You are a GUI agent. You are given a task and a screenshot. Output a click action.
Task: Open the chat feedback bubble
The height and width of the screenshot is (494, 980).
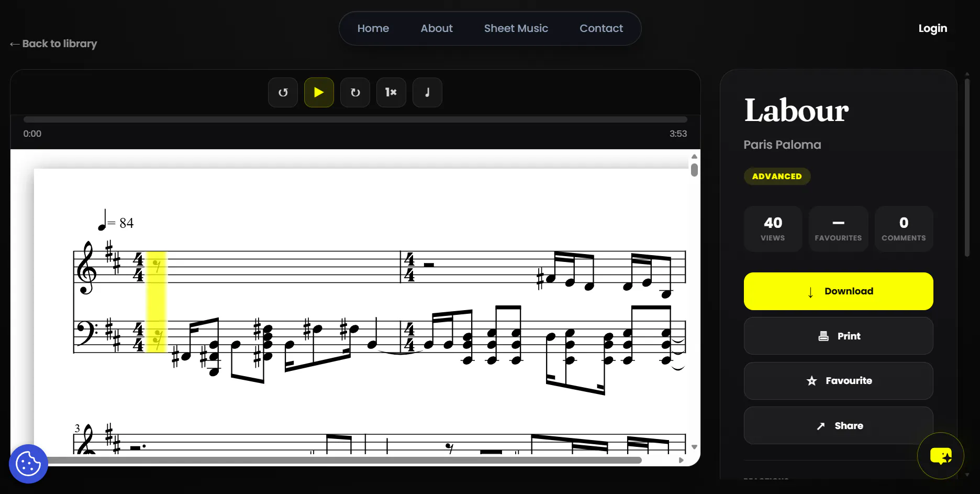click(x=941, y=456)
